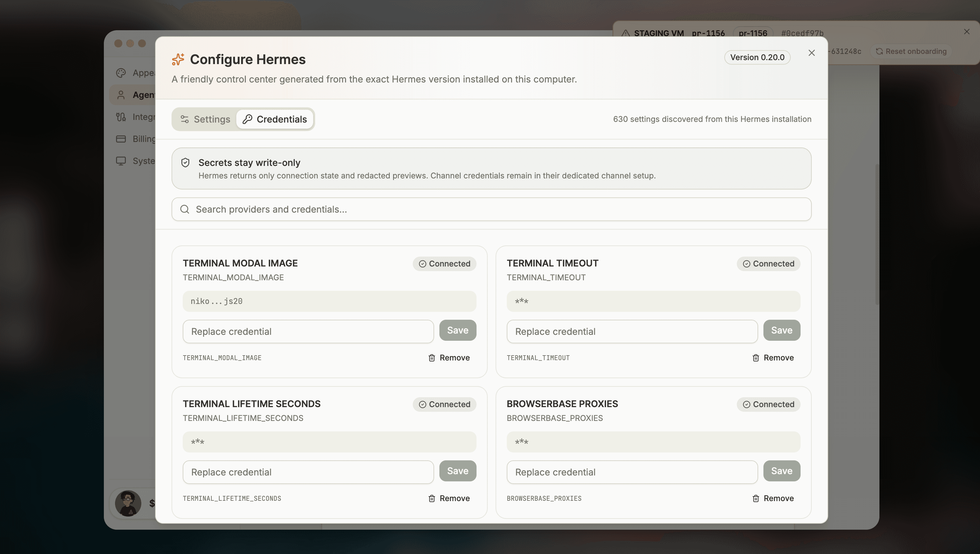Remove the BROWSERBASE PROXIES credential
Viewport: 980px width, 554px height.
click(x=773, y=498)
